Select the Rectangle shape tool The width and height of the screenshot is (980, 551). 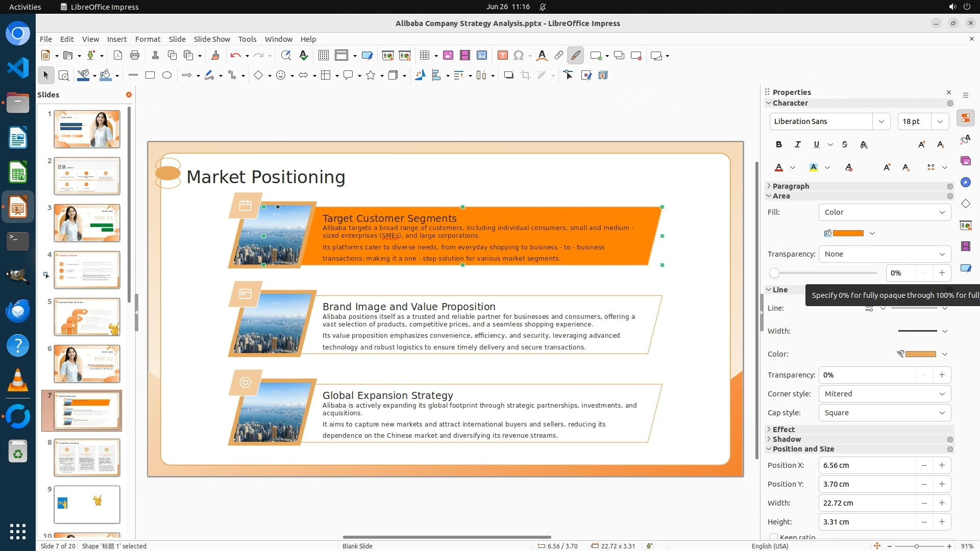coord(150,76)
